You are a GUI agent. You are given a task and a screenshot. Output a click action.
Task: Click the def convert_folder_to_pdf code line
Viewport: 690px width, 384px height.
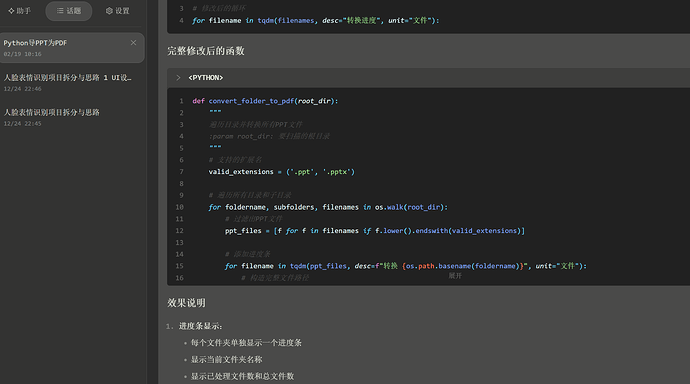pyautogui.click(x=265, y=101)
